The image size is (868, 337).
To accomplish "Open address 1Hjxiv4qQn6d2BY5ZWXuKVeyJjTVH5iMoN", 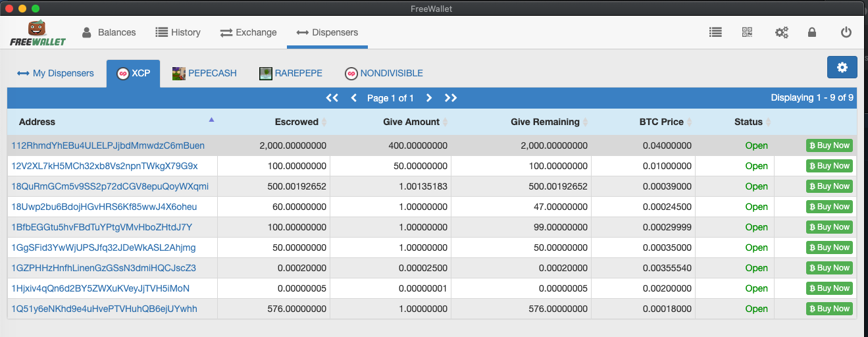I will click(101, 288).
